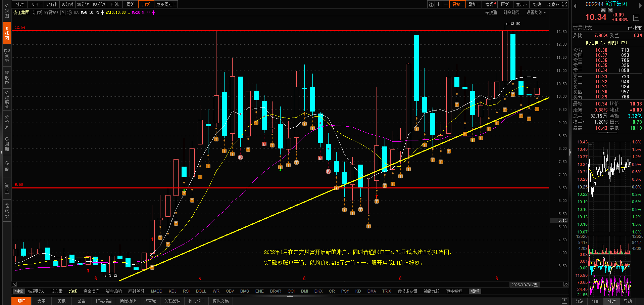Collapse the quote panel using minus box
Viewport: 644px width, 305px height.
coord(636,17)
